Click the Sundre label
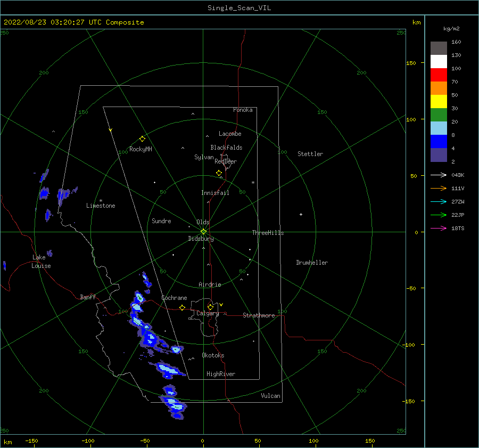The image size is (479, 448). [x=161, y=221]
